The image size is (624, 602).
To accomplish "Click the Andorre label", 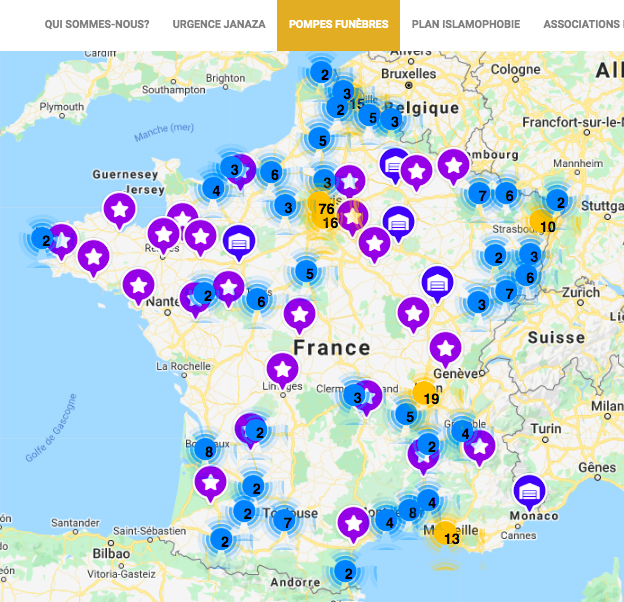I will click(x=295, y=583).
